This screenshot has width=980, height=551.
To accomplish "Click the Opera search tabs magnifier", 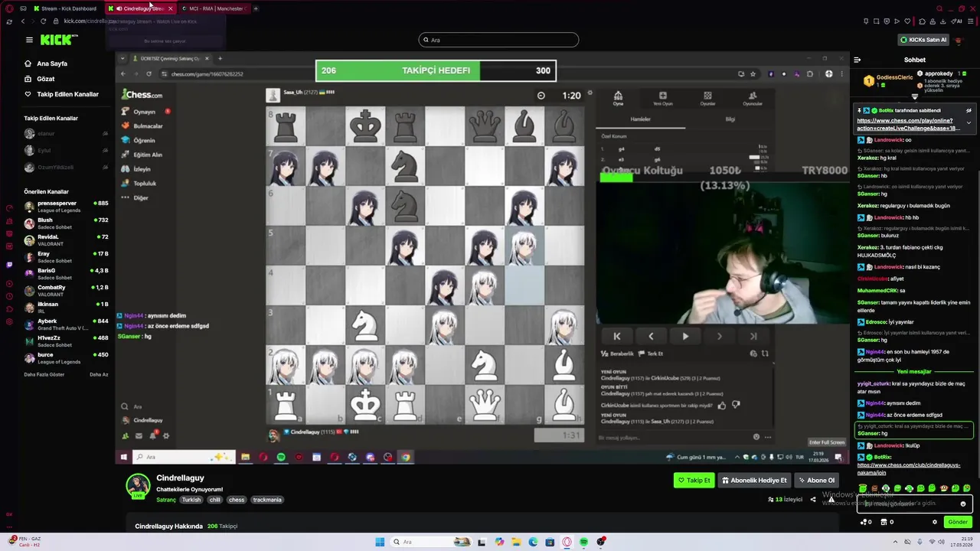I will click(x=941, y=8).
